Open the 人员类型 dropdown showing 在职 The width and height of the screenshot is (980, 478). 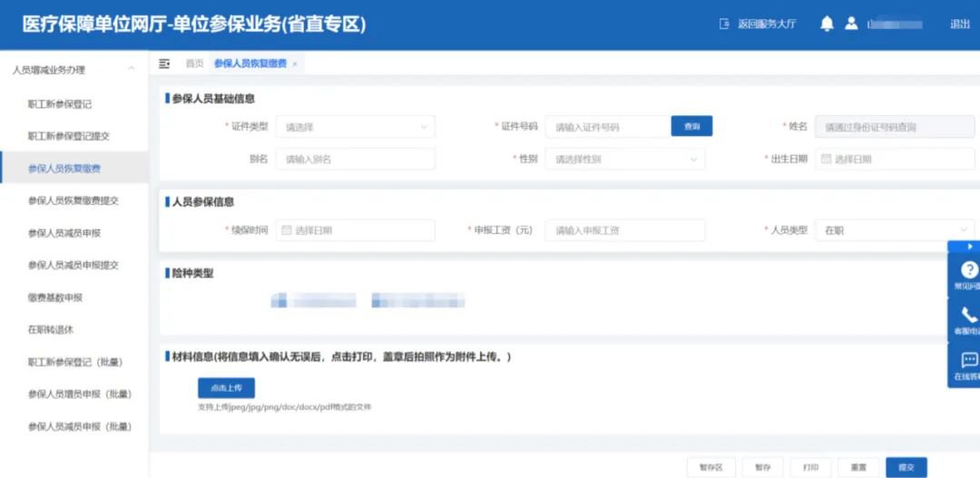pyautogui.click(x=895, y=230)
